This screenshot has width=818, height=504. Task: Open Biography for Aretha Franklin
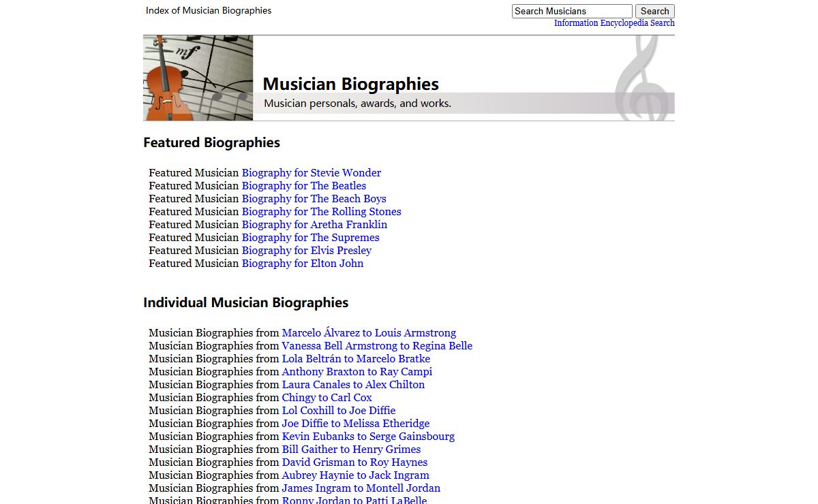click(314, 225)
